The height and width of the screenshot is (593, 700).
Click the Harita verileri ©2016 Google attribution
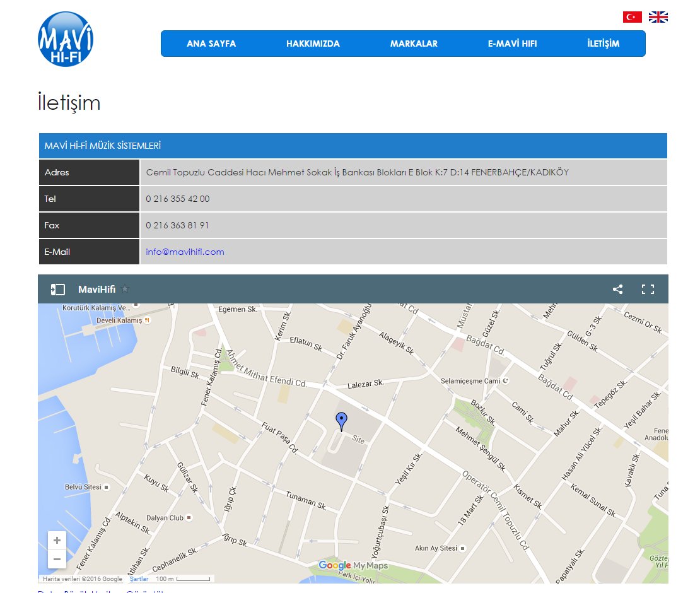(x=83, y=578)
